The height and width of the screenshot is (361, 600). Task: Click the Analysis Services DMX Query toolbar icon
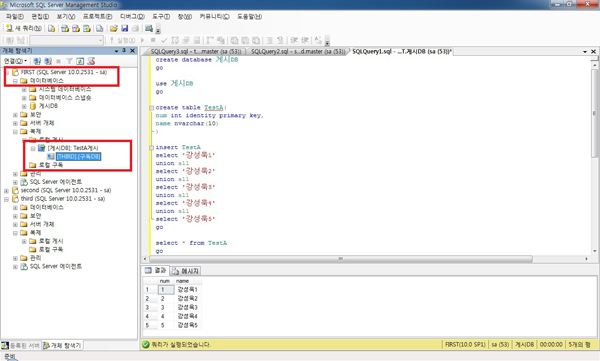coord(76,28)
